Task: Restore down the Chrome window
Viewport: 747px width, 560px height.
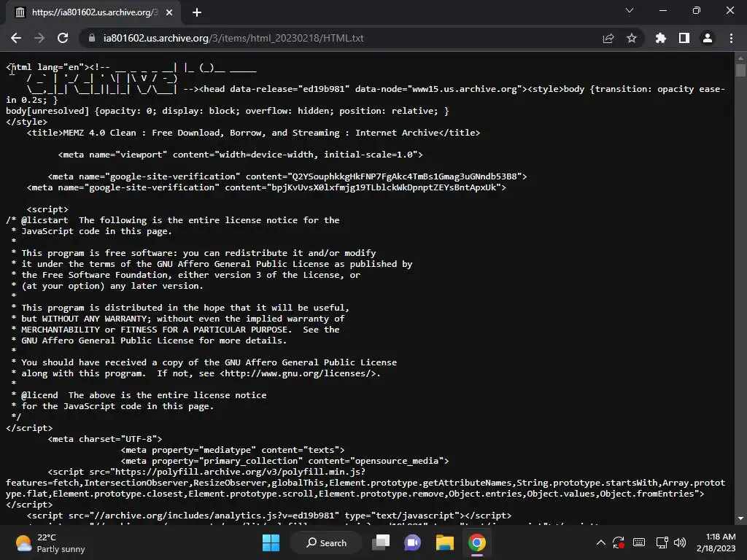Action: (697, 10)
